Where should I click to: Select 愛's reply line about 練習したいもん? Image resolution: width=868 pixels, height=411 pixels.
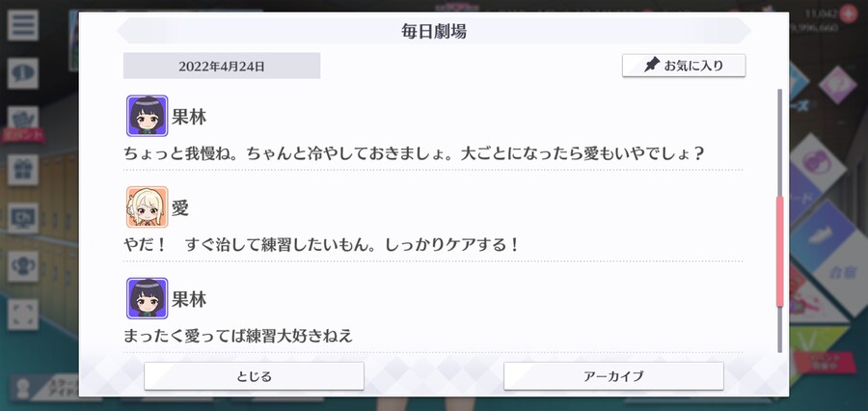pos(322,244)
